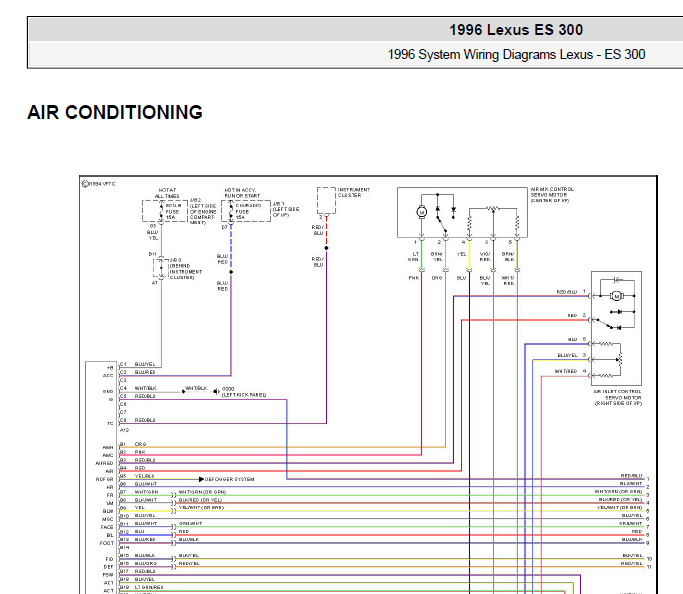Click the arrow pointing to DEFOGGER SYSTEM
Viewport: 683px width, 594px height.
(201, 479)
